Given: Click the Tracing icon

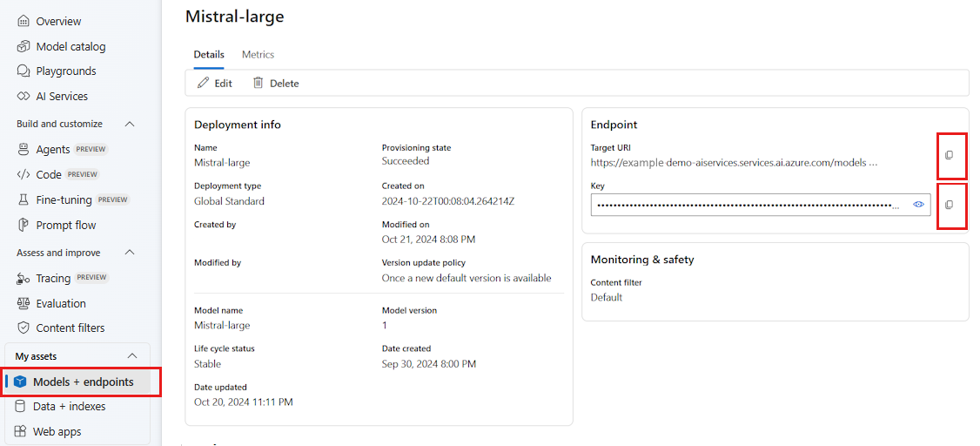Looking at the screenshot, I should (23, 279).
